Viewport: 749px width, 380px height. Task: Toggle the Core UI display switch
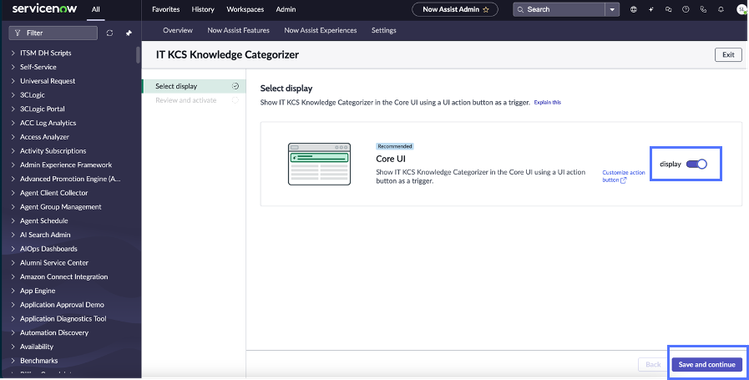tap(696, 164)
